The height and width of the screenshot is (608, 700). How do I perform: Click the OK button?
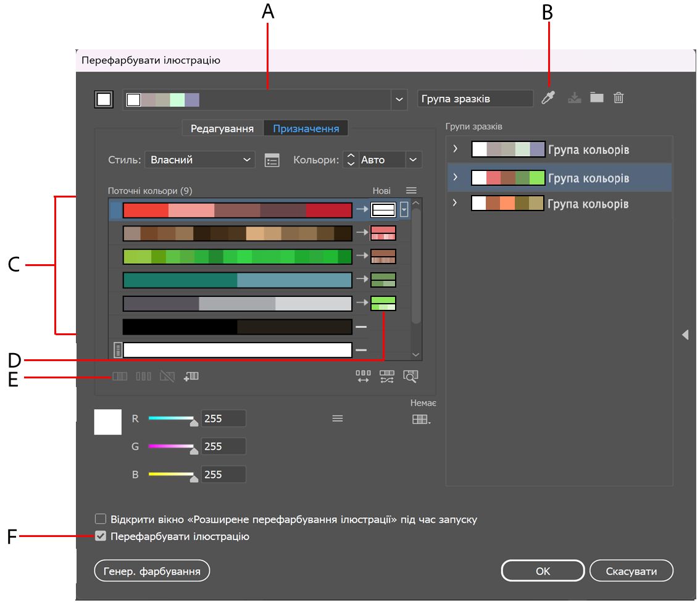(x=543, y=570)
